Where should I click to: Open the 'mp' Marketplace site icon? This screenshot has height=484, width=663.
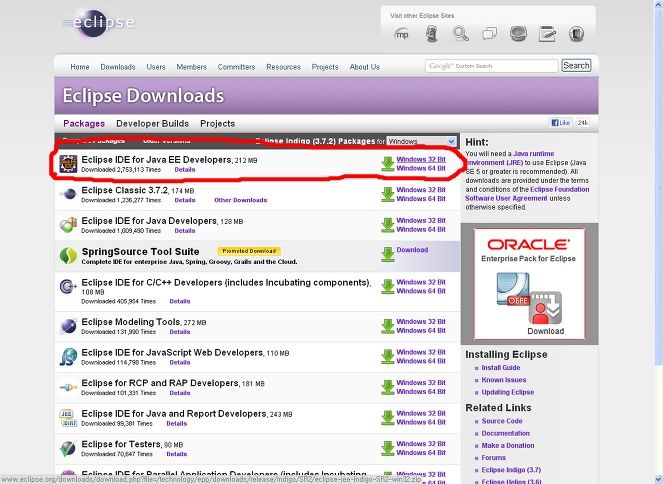click(401, 34)
